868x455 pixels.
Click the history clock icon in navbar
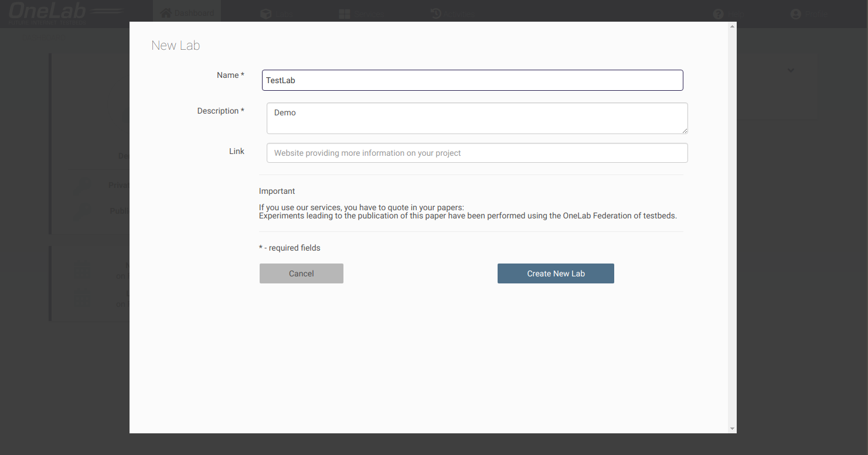tap(436, 13)
